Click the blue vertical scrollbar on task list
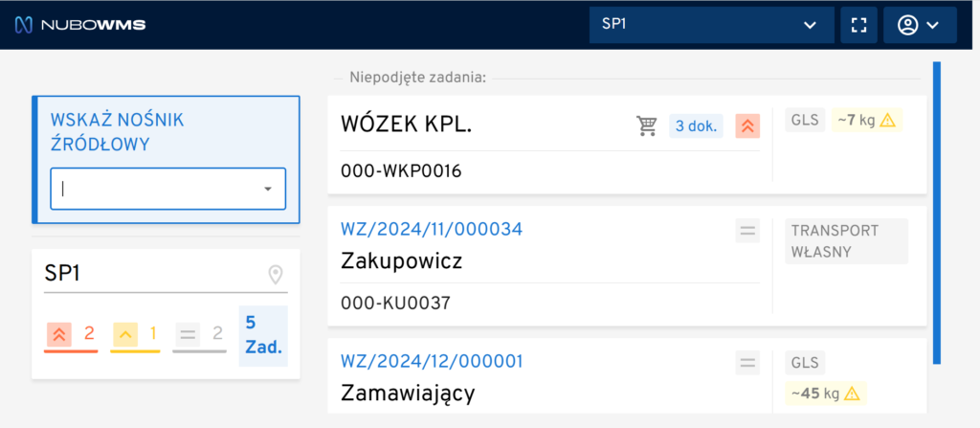This screenshot has height=428, width=980. [937, 213]
